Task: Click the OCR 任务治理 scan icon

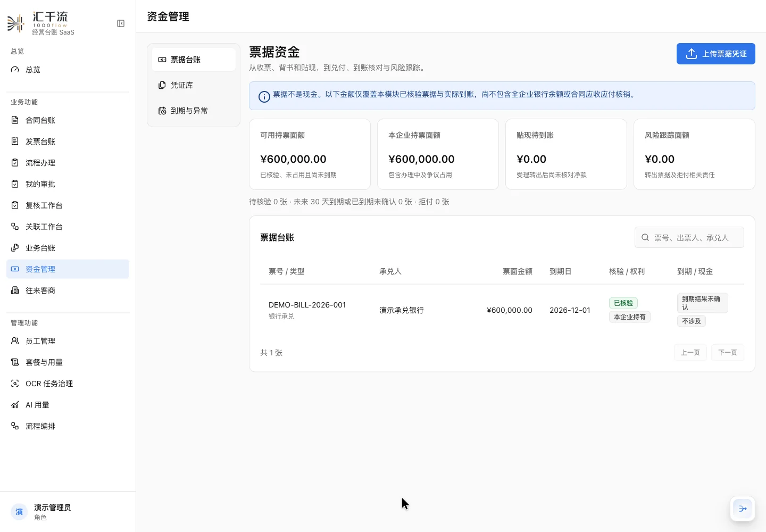Action: 15,384
